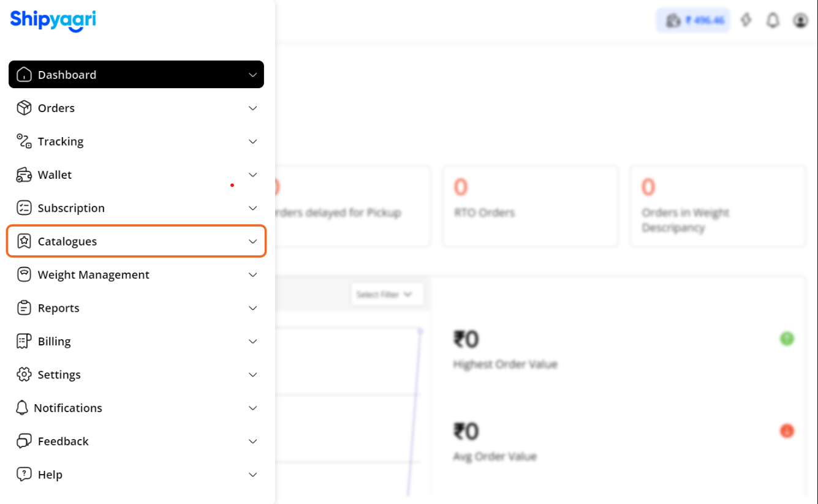Viewport: 818px width, 504px height.
Task: Open the Select Filter dropdown
Action: (385, 295)
